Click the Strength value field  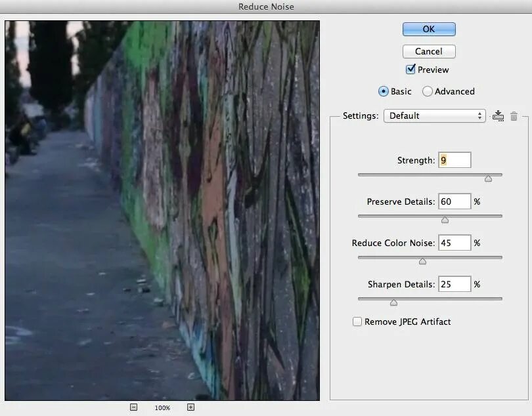point(454,160)
